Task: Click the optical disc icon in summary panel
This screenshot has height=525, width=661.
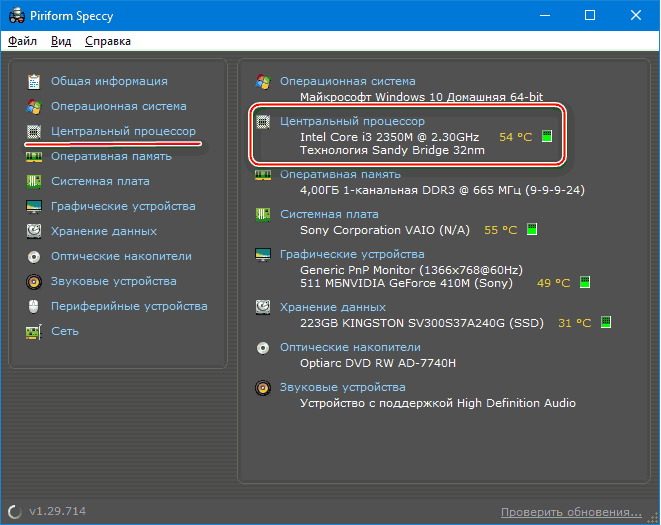Action: pos(263,348)
